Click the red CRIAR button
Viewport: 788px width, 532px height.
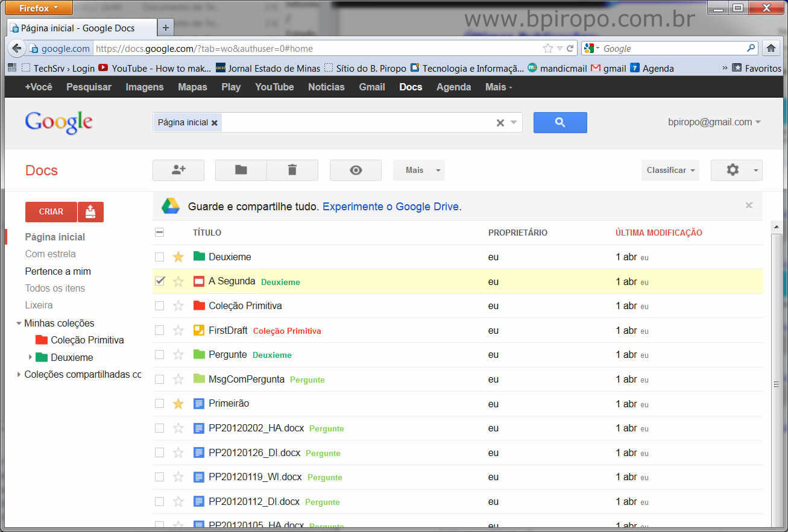point(51,211)
